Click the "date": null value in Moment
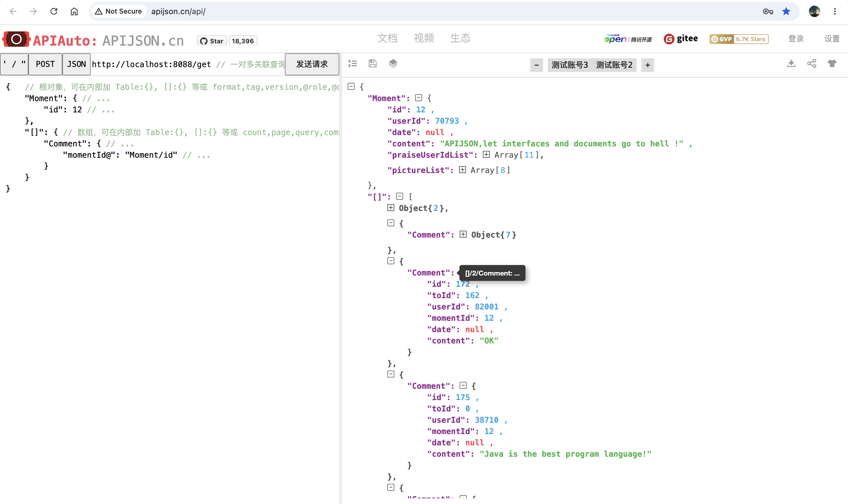Image resolution: width=848 pixels, height=504 pixels. point(435,132)
